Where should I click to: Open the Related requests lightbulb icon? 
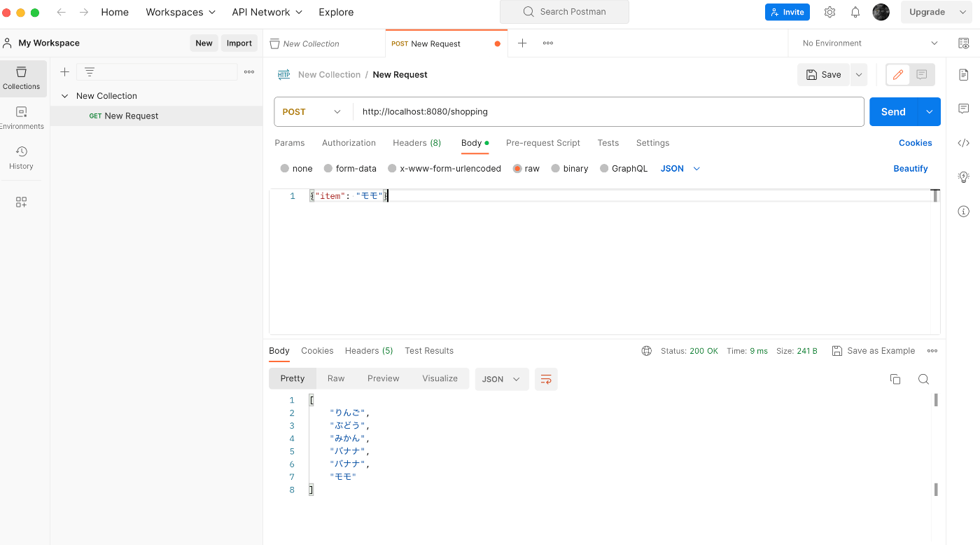(x=964, y=177)
